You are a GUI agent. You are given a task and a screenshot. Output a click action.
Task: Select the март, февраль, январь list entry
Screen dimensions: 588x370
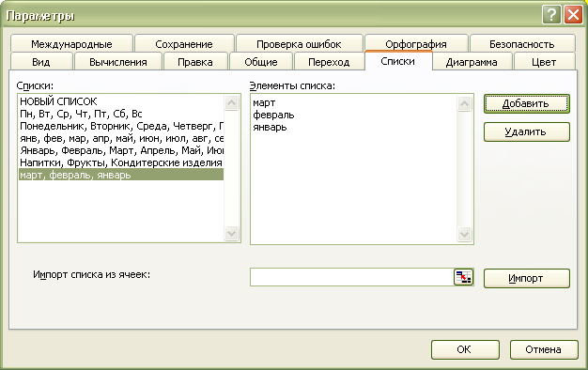click(x=121, y=175)
